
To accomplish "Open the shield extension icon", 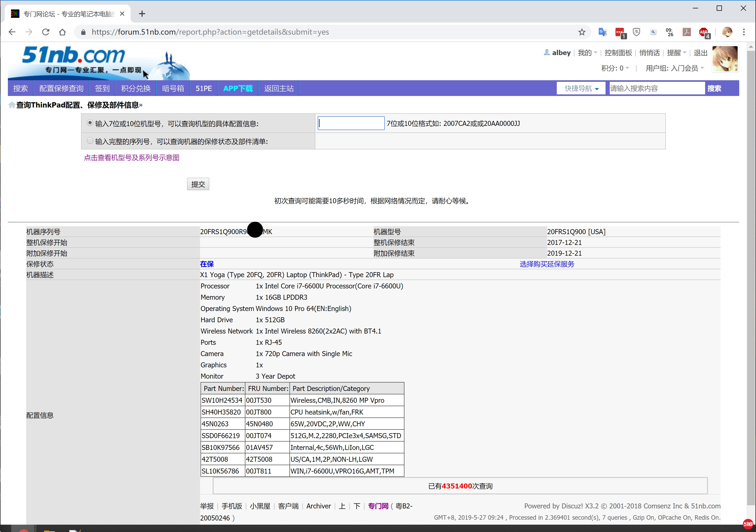I will (636, 32).
